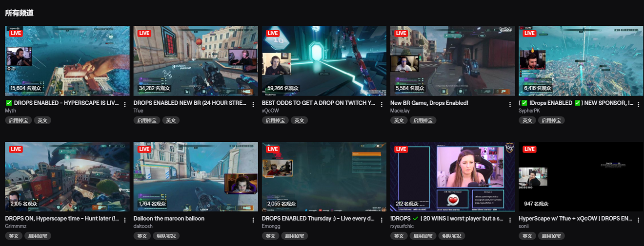Select 英文 tag under daltoosh

(x=142, y=236)
